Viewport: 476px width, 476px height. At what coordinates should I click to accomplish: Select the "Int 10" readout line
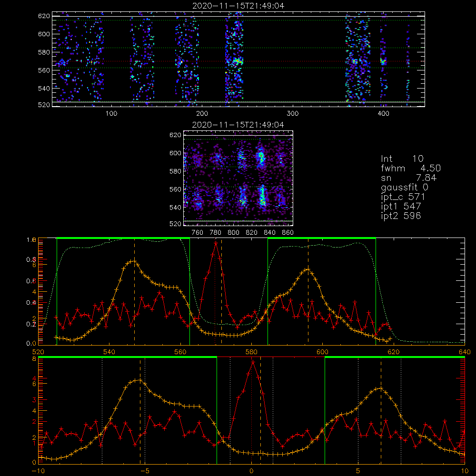[402, 159]
